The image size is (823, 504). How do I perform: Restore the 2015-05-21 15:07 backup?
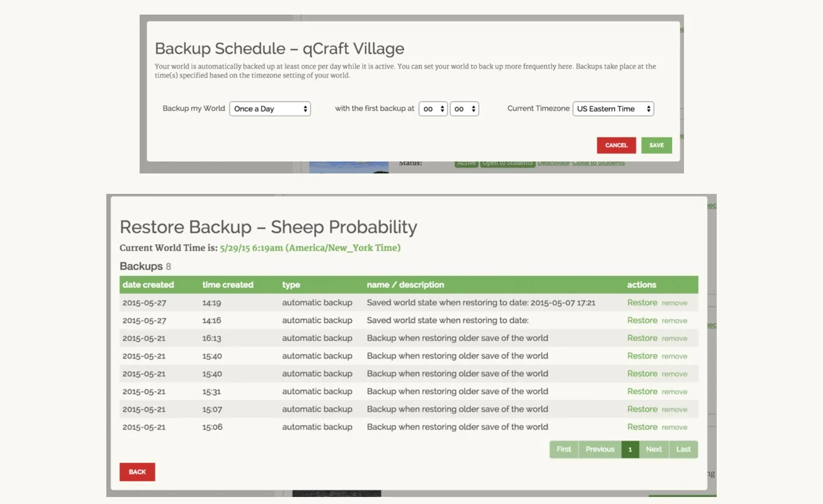[x=643, y=409]
